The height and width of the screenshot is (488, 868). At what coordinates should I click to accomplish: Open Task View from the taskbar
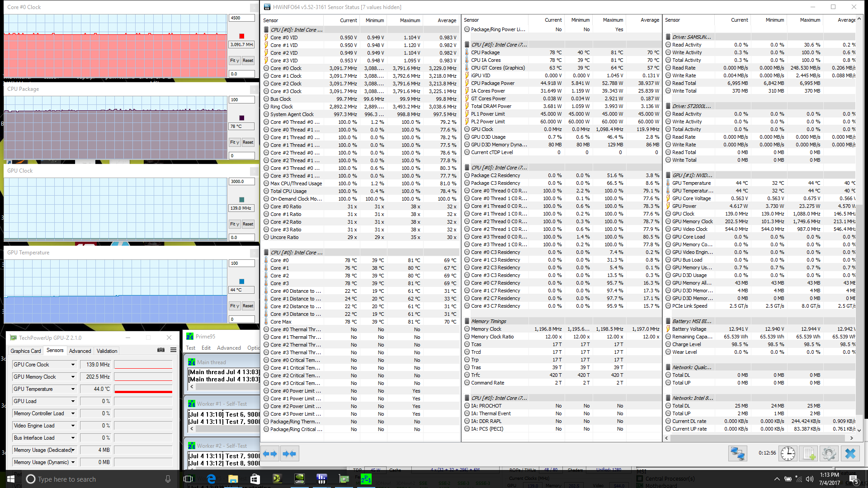tap(189, 479)
